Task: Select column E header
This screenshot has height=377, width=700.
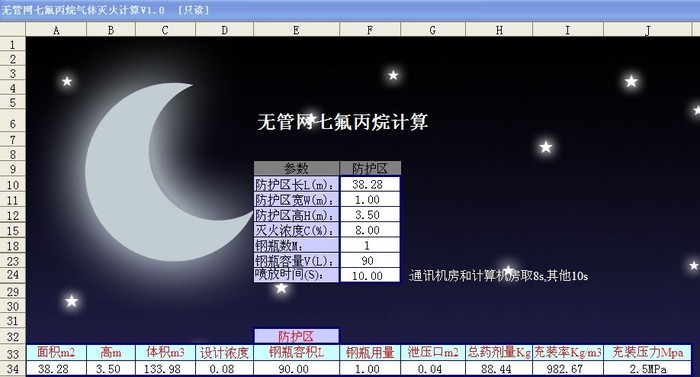Action: point(296,30)
